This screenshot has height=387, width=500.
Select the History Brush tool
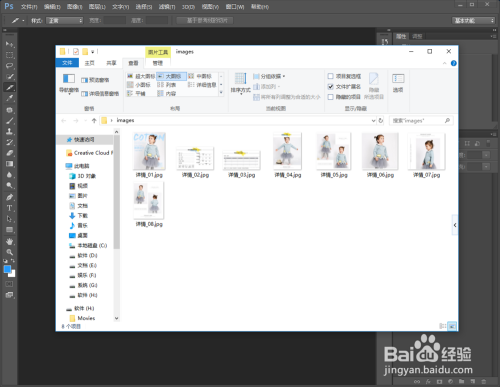click(9, 142)
